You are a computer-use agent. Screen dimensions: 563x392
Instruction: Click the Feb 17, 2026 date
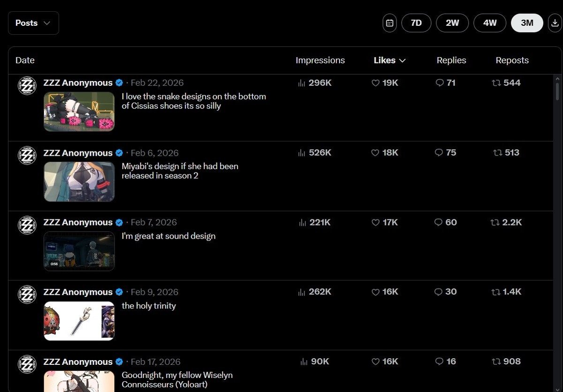point(155,362)
